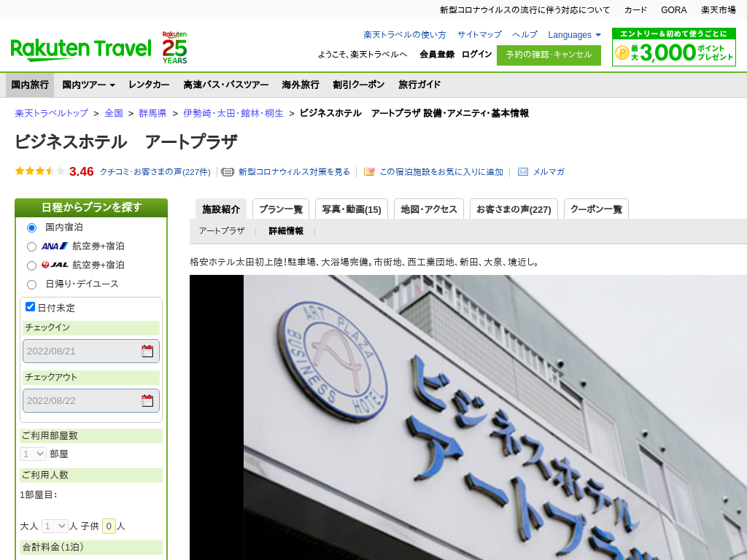Open the Languages dropdown
The image size is (747, 560).
(x=574, y=35)
